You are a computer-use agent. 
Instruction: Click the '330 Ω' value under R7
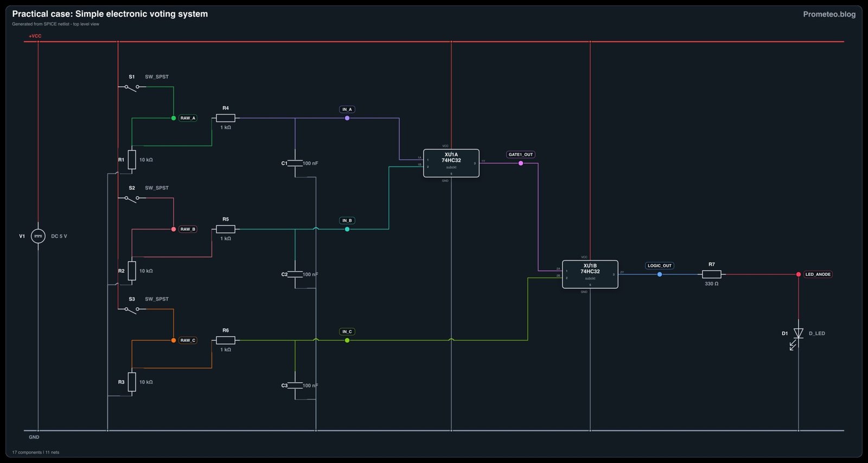pyautogui.click(x=712, y=284)
